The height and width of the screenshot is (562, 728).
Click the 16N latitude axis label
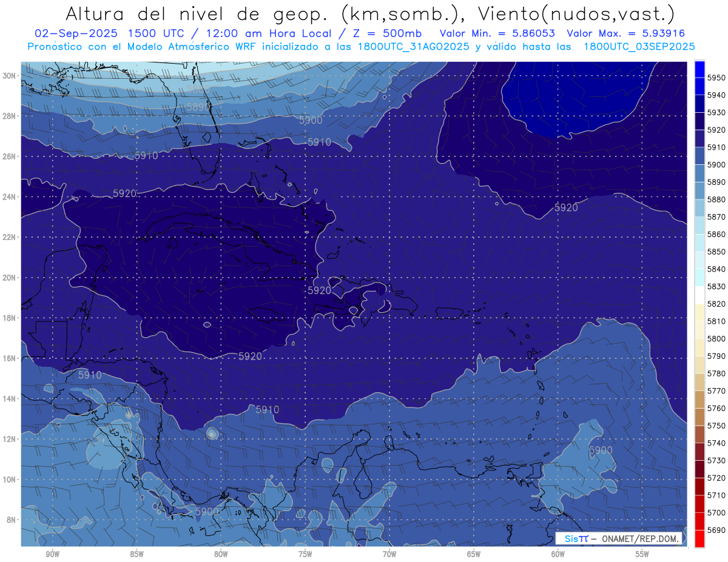tap(9, 358)
